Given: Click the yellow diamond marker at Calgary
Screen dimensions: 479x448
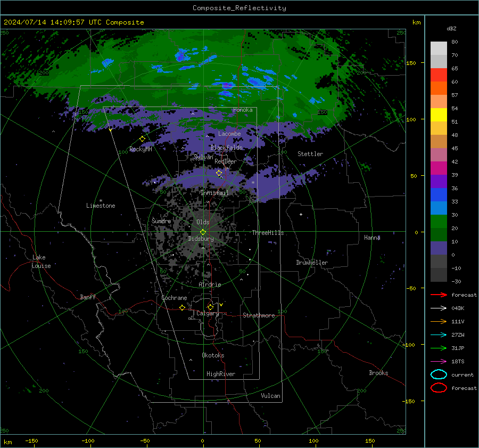Looking at the screenshot, I should coord(210,307).
